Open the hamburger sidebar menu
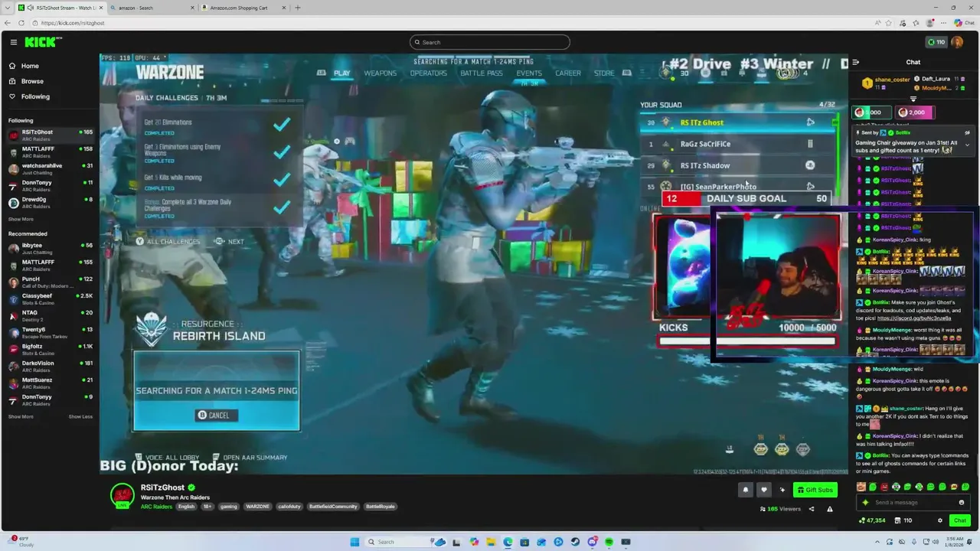This screenshot has width=980, height=551. point(13,42)
